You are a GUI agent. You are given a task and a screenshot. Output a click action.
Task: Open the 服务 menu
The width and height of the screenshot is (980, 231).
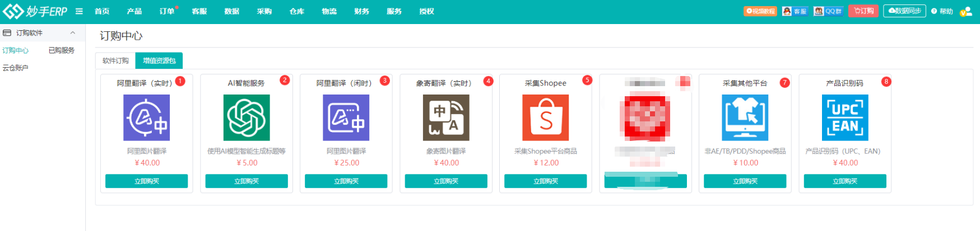pyautogui.click(x=394, y=11)
